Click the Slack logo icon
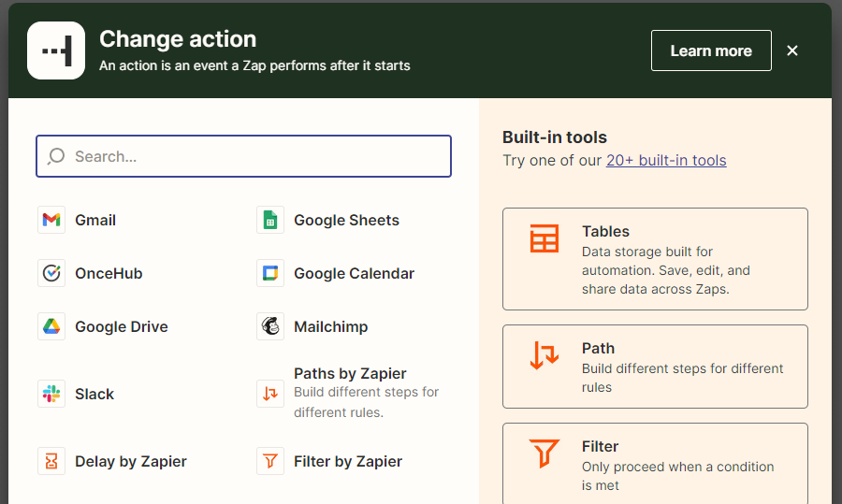842x504 pixels. 51,395
